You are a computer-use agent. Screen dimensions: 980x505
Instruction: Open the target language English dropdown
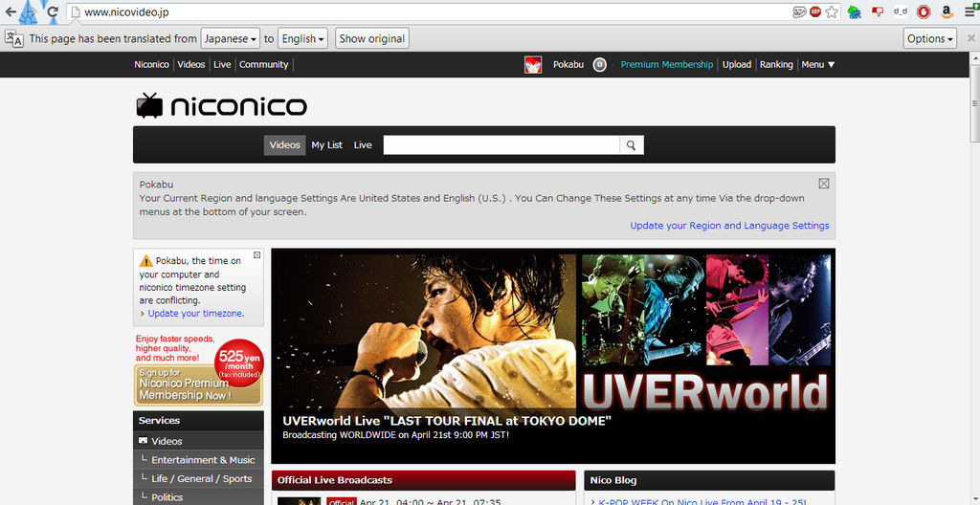[x=302, y=39]
